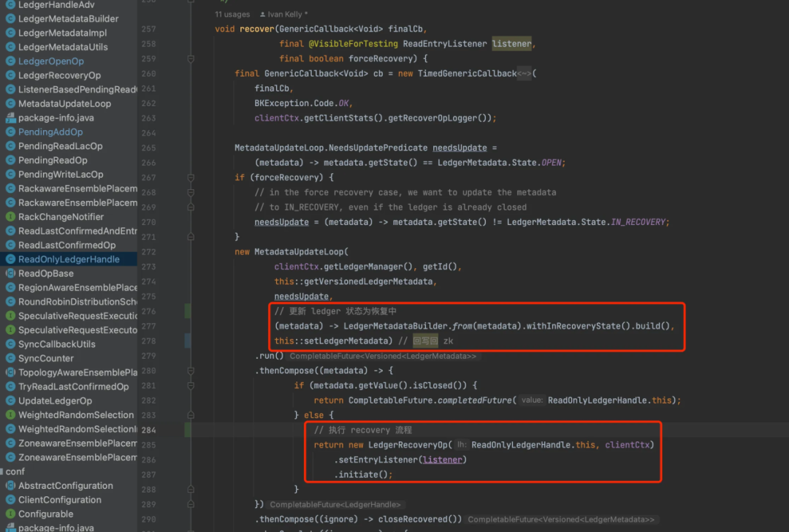Click the Ivan Kelly author annotation

pyautogui.click(x=283, y=14)
